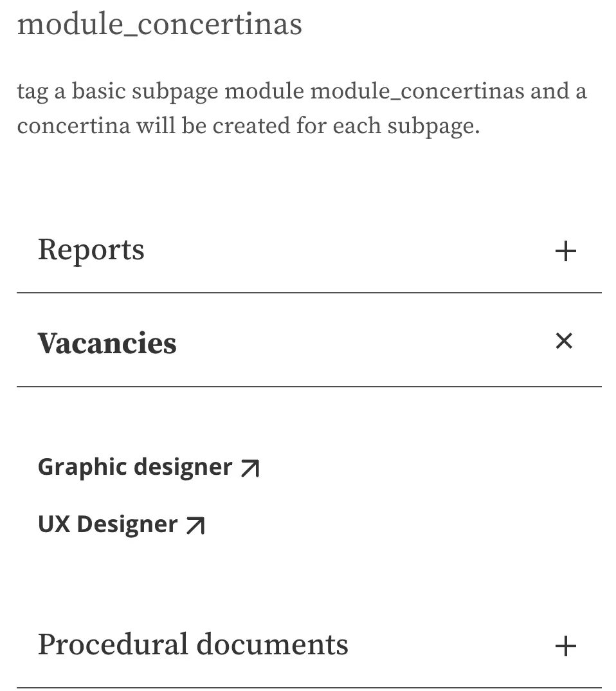Image resolution: width=616 pixels, height=691 pixels.
Task: Click the divider line beneath Procedural documents
Action: click(309, 688)
